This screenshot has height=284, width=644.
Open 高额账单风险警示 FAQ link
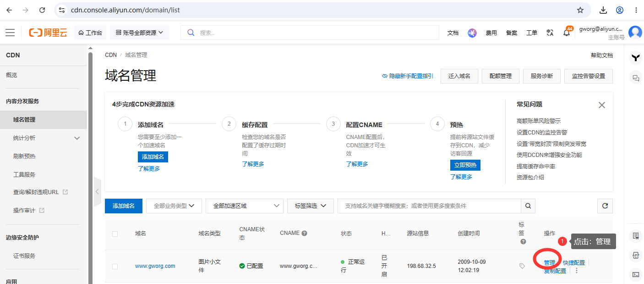tap(539, 121)
